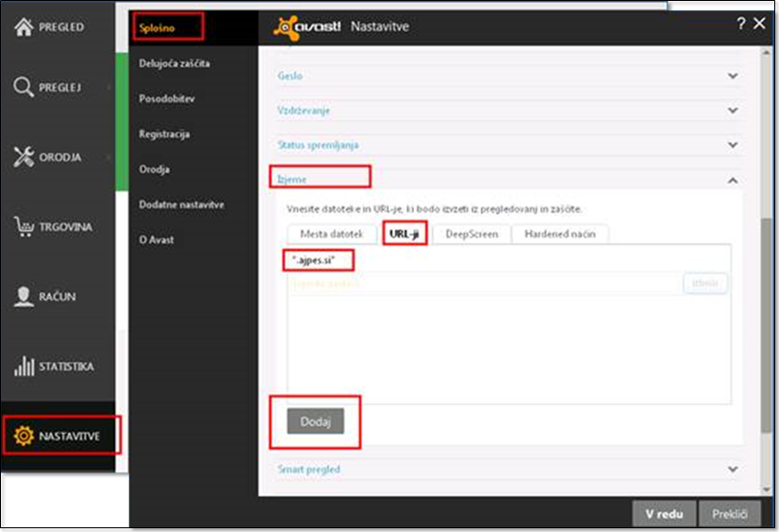Image resolution: width=779 pixels, height=532 pixels.
Task: Click the Orodja tools icon
Action: [24, 157]
